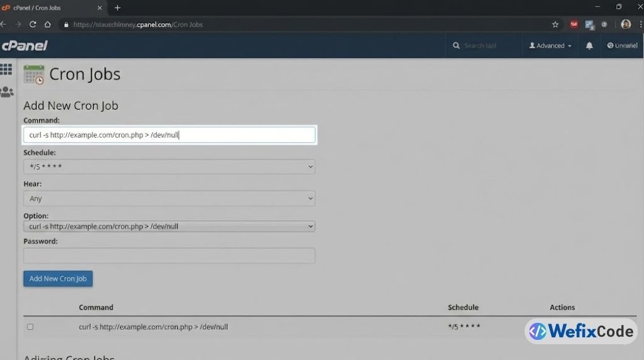Click the Command column header
The image size is (644, 360).
click(x=96, y=307)
